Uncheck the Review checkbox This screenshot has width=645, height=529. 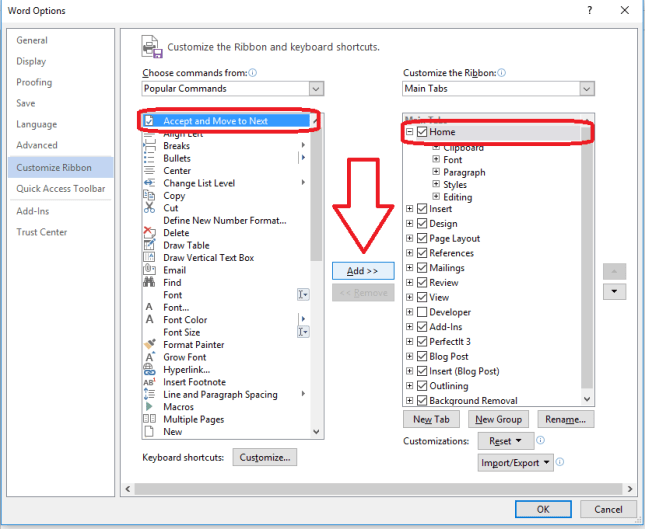pos(422,283)
